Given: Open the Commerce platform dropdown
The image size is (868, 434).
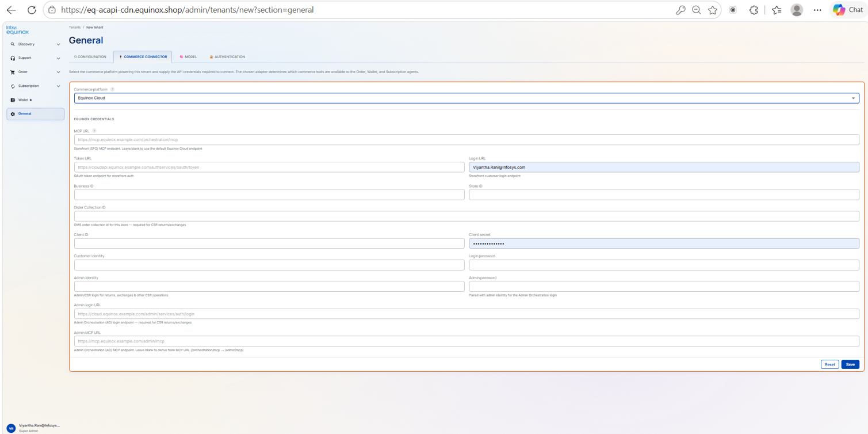Looking at the screenshot, I should coord(466,98).
